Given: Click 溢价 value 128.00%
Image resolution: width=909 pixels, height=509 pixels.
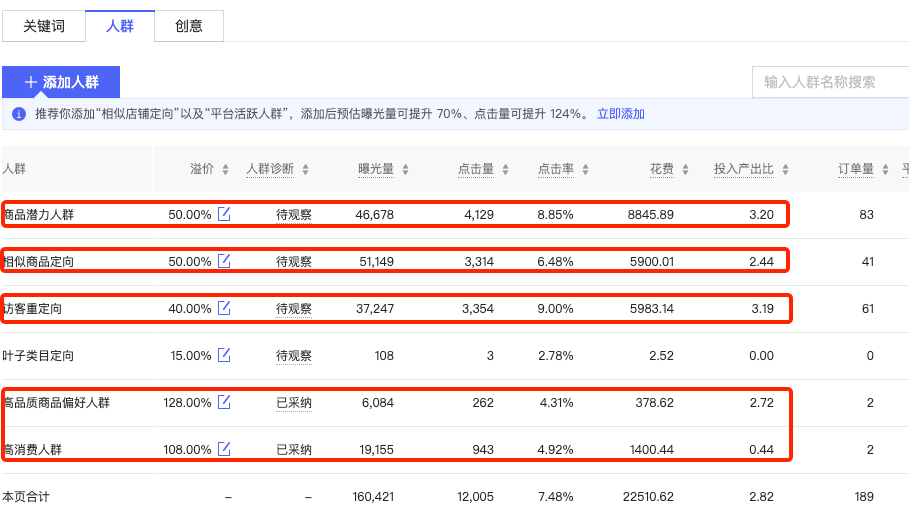Looking at the screenshot, I should (187, 402).
